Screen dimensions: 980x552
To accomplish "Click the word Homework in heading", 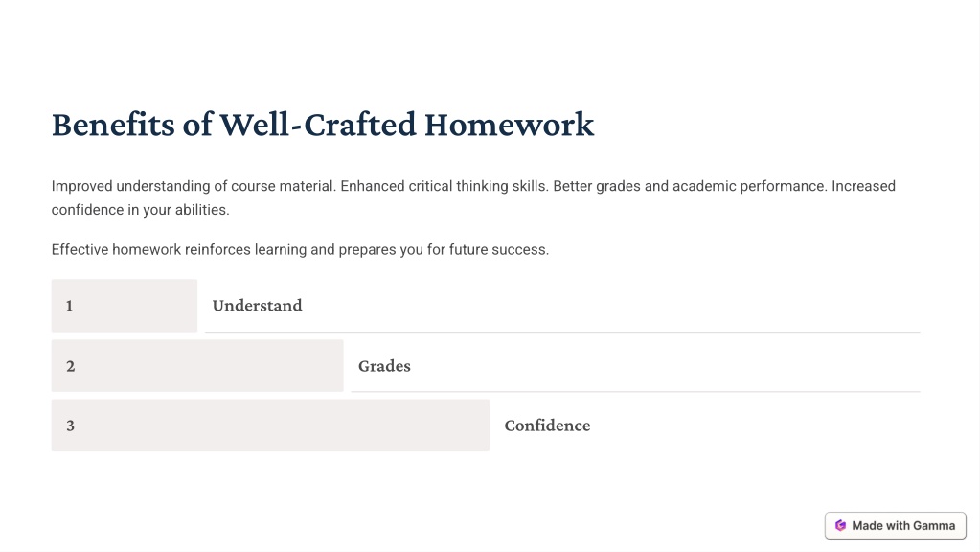I will (510, 125).
